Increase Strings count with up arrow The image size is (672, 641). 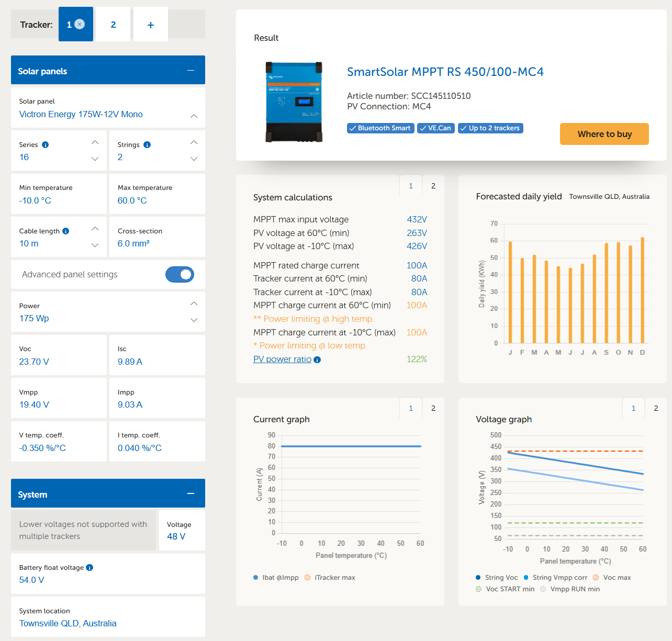point(194,142)
